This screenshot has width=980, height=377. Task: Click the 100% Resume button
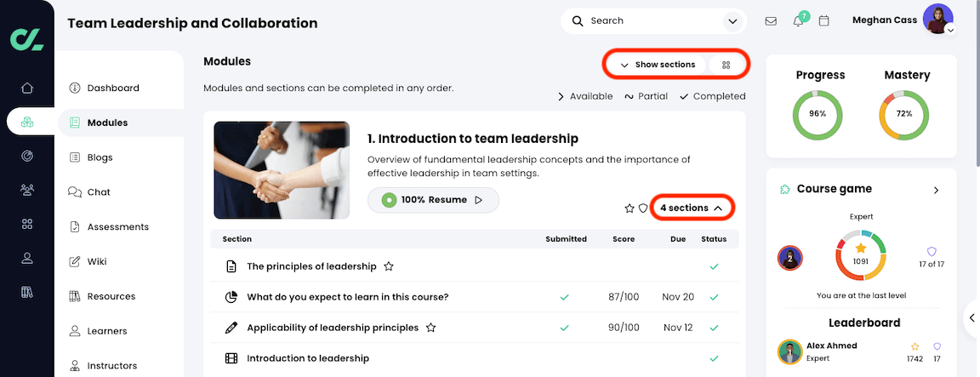[x=433, y=200]
